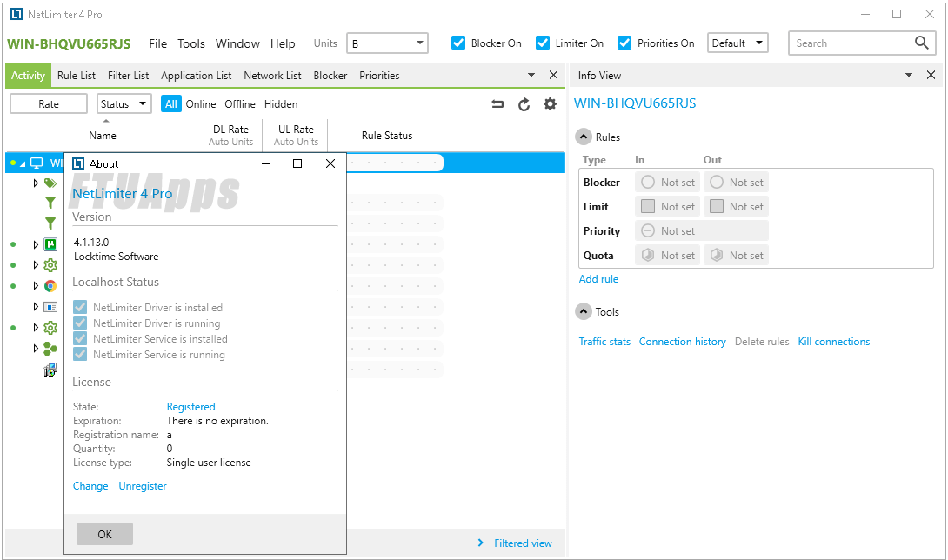The image size is (948, 560).
Task: Collapse the Tools section chevron
Action: pyautogui.click(x=583, y=311)
